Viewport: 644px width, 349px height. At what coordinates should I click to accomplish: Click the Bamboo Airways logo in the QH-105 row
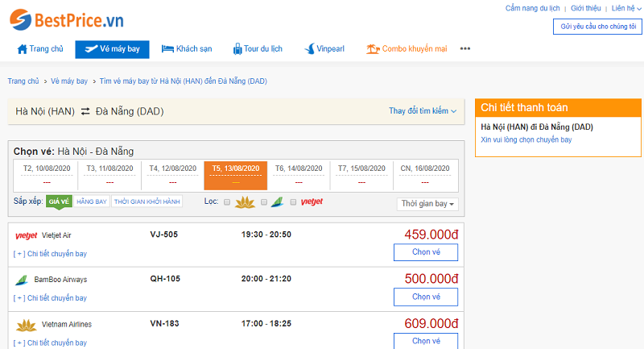pyautogui.click(x=22, y=280)
